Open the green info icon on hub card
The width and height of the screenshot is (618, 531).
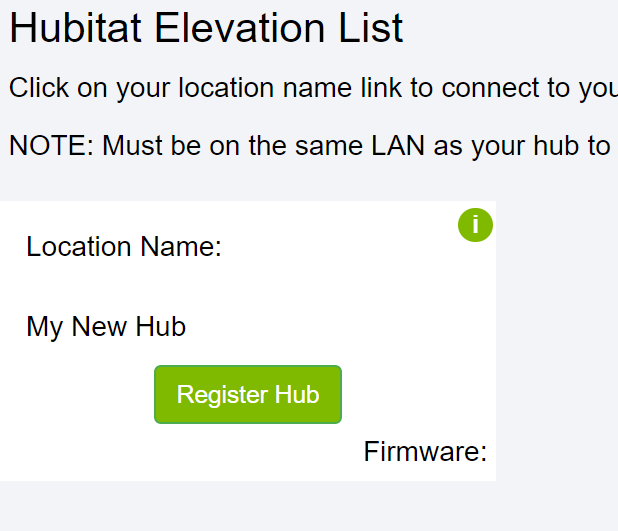475,225
